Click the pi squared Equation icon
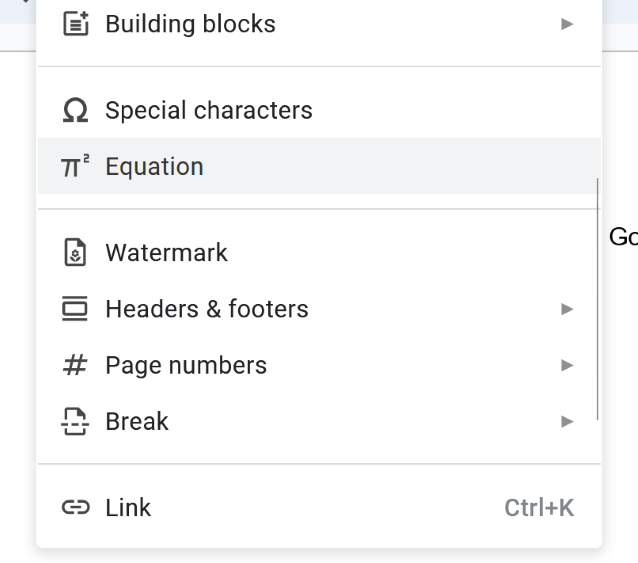The image size is (638, 563). [75, 166]
